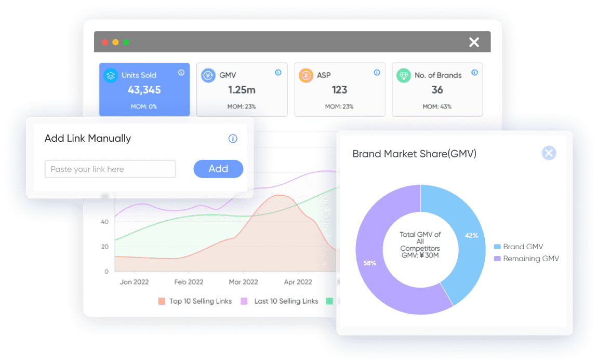Click info icon beside Add Link Manually
The width and height of the screenshot is (598, 364).
point(233,139)
